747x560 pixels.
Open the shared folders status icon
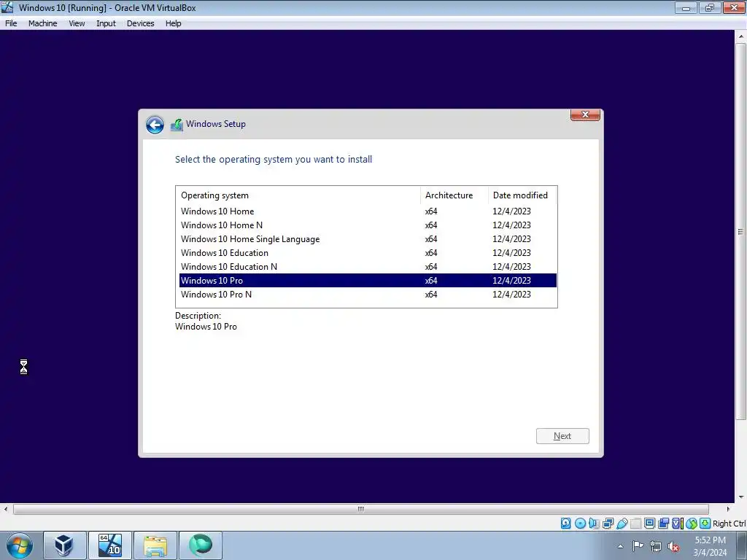pyautogui.click(x=635, y=524)
